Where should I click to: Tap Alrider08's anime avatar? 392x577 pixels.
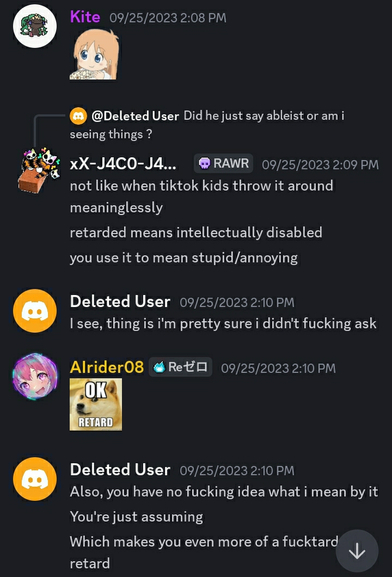[x=35, y=377]
